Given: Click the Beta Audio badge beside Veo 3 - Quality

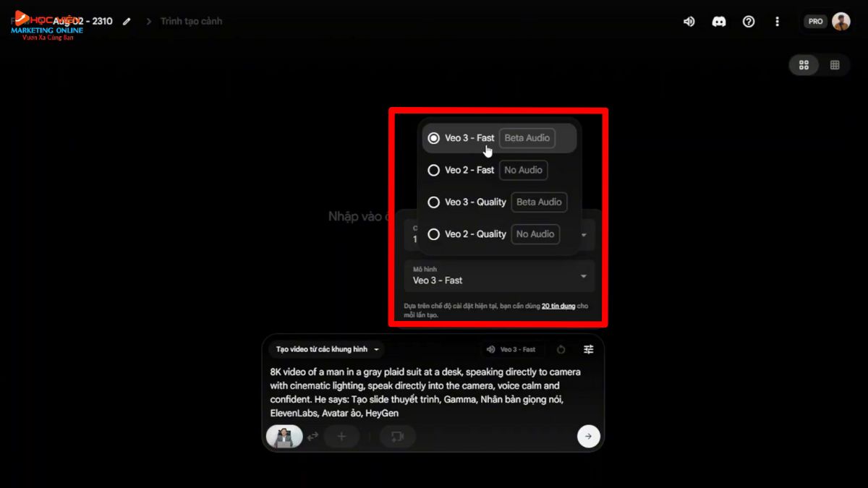Looking at the screenshot, I should tap(539, 202).
